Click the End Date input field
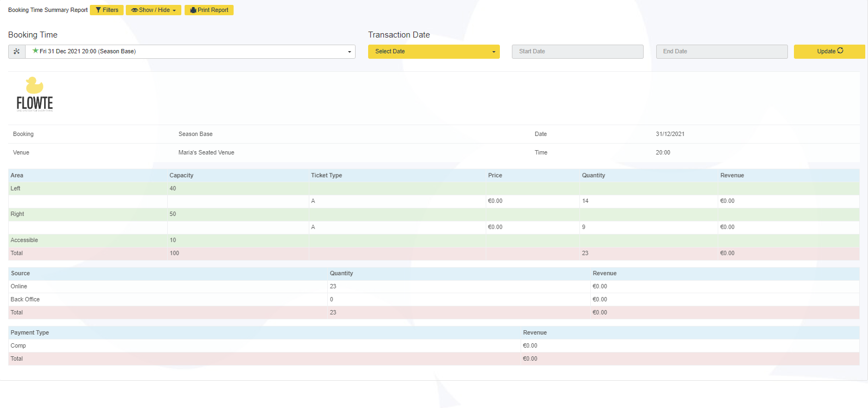The width and height of the screenshot is (868, 408). (x=722, y=52)
